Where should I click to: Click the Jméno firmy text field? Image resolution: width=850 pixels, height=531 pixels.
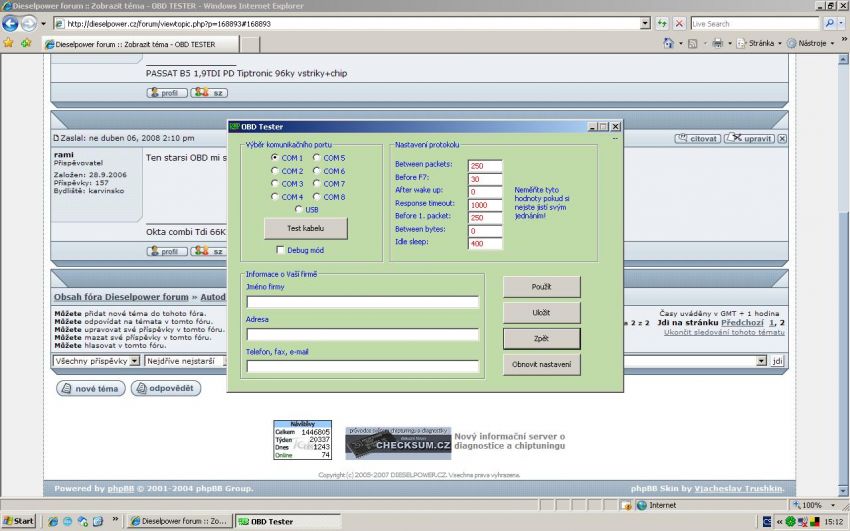(x=362, y=301)
